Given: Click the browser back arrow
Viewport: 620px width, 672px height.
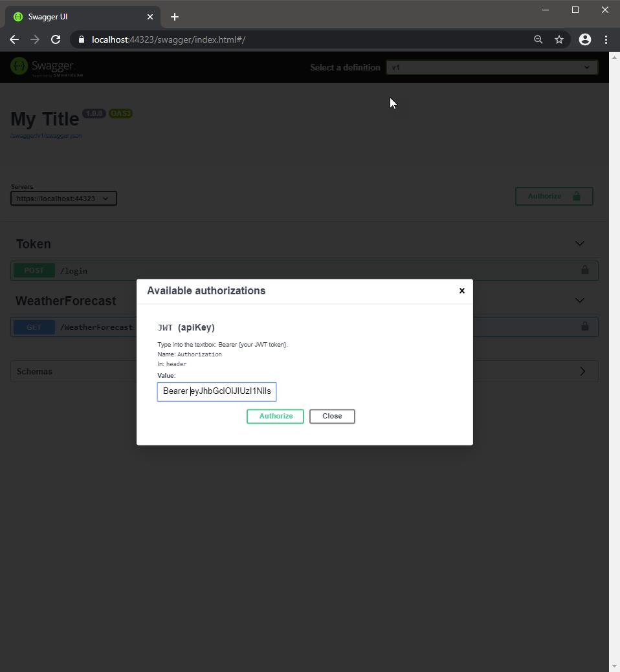Looking at the screenshot, I should pos(14,39).
